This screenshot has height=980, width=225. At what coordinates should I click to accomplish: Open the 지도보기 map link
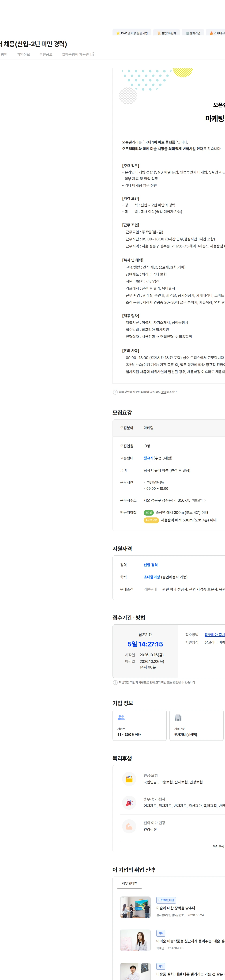tap(197, 501)
